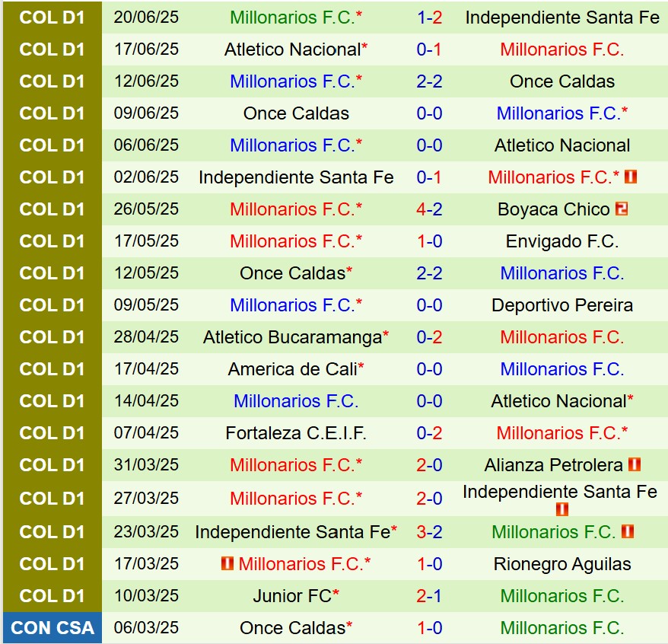This screenshot has height=644, width=668.
Task: Open Deportivo Pereira team link
Action: coord(562,305)
